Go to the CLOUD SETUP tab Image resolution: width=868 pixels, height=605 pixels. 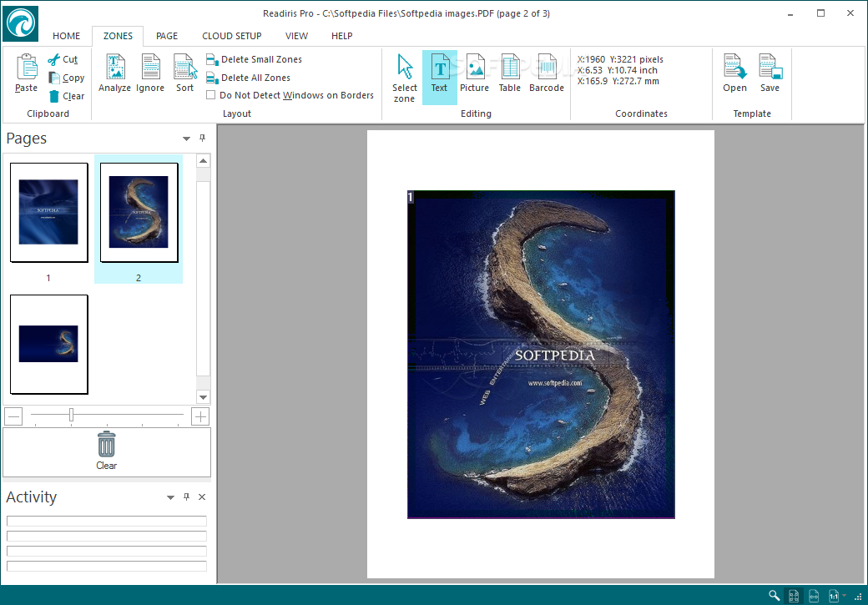pos(232,36)
